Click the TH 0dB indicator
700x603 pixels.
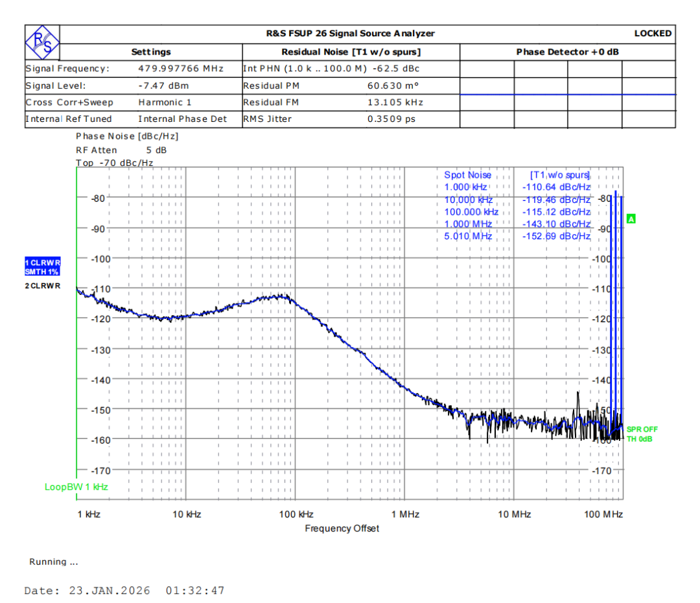click(639, 439)
